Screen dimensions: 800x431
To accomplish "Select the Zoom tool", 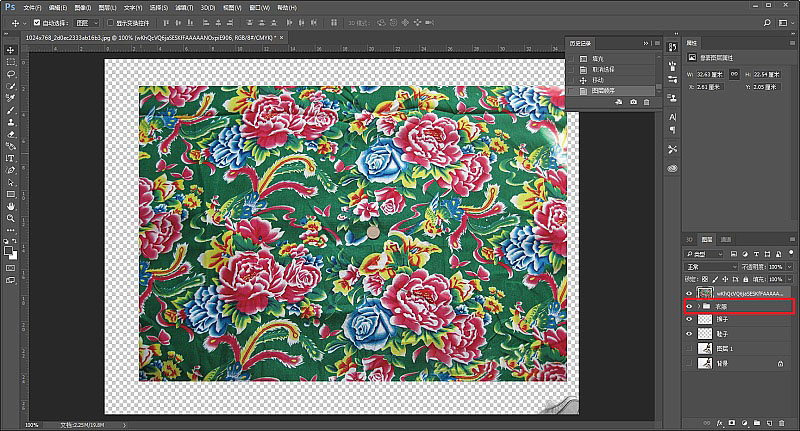I will 10,218.
